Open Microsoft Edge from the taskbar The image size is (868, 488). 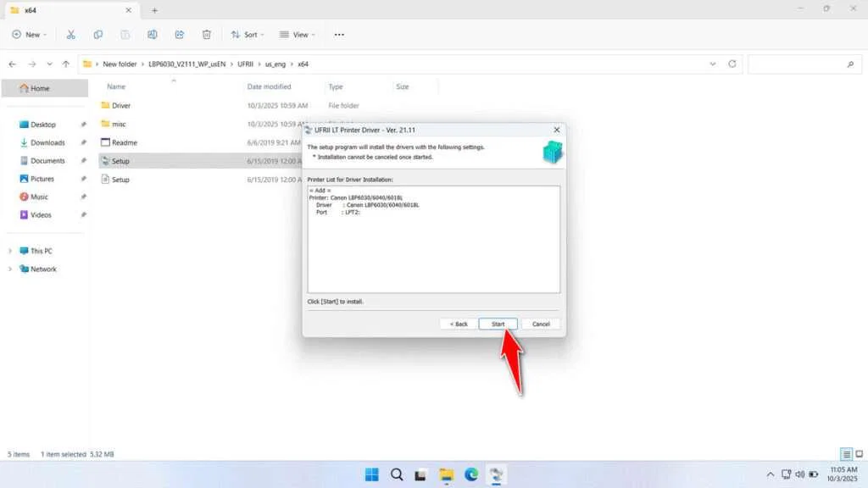(471, 474)
